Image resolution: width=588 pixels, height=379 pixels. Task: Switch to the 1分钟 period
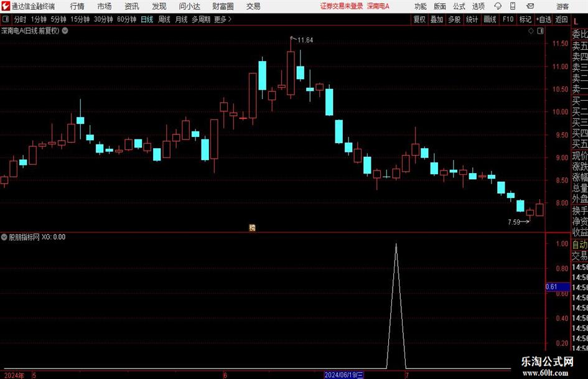tap(39, 19)
